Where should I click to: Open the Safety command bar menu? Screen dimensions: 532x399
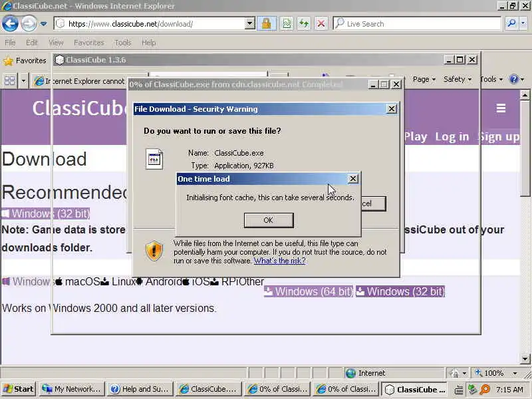457,79
